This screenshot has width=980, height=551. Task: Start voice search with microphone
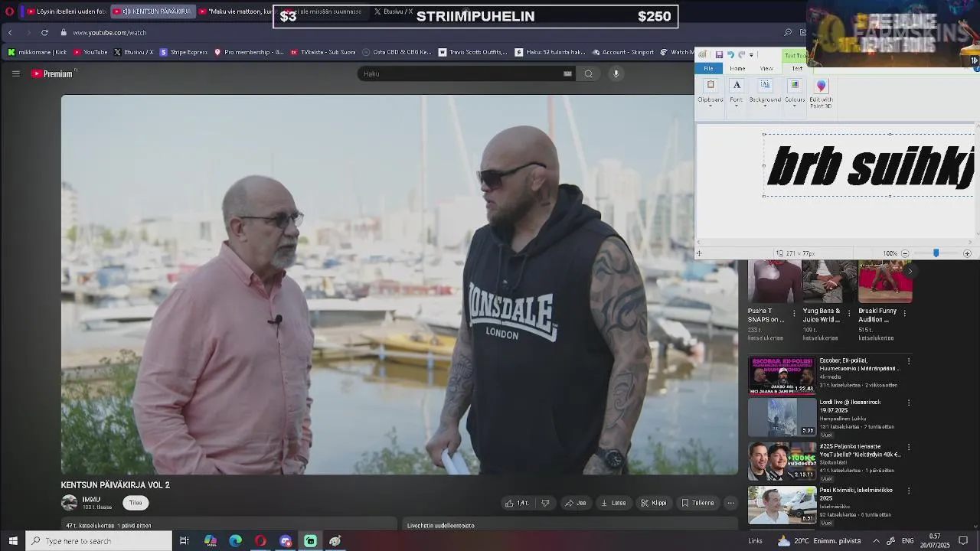pos(616,73)
